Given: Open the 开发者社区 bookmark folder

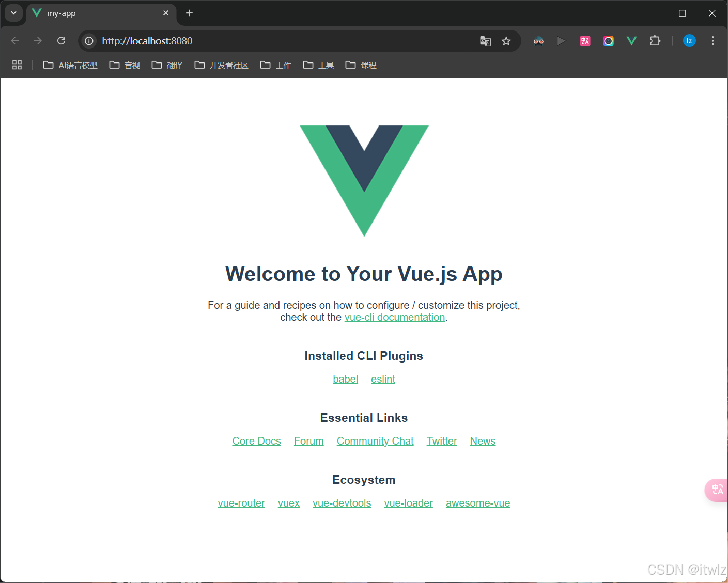Looking at the screenshot, I should click(x=222, y=65).
